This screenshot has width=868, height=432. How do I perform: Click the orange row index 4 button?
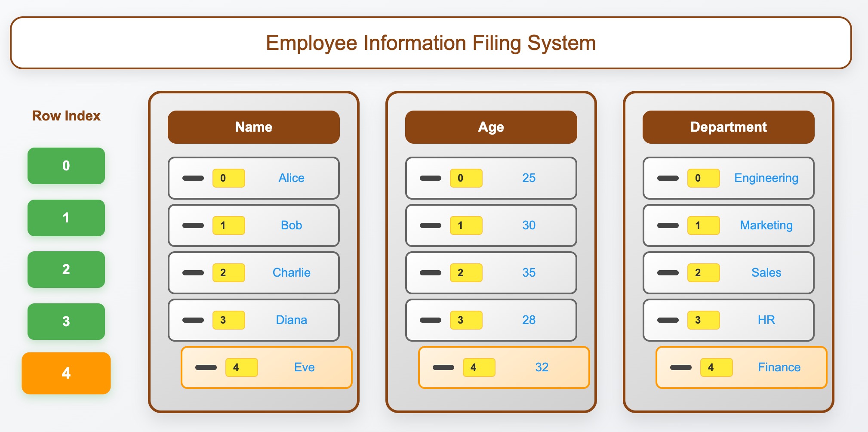tap(66, 373)
